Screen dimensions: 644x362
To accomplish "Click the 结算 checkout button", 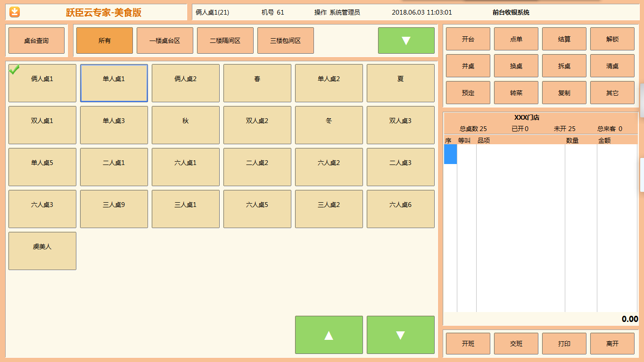I will click(x=564, y=39).
